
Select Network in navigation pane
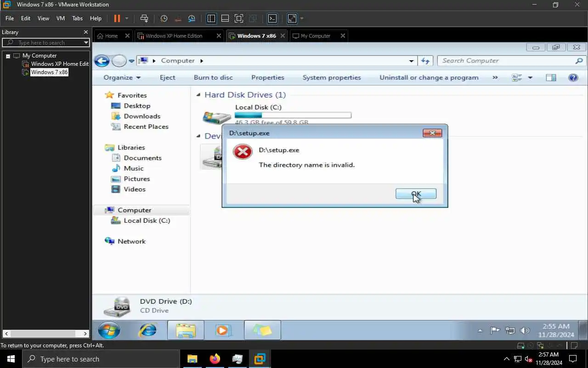coord(131,241)
